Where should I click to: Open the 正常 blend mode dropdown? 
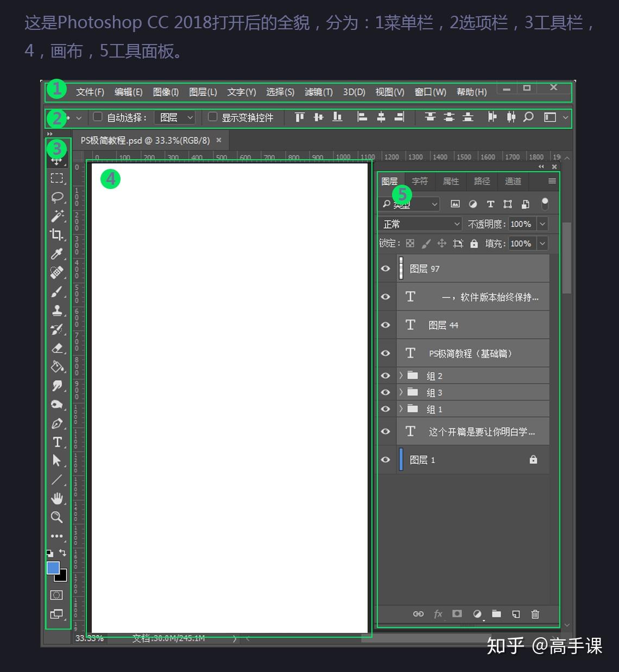coord(420,224)
